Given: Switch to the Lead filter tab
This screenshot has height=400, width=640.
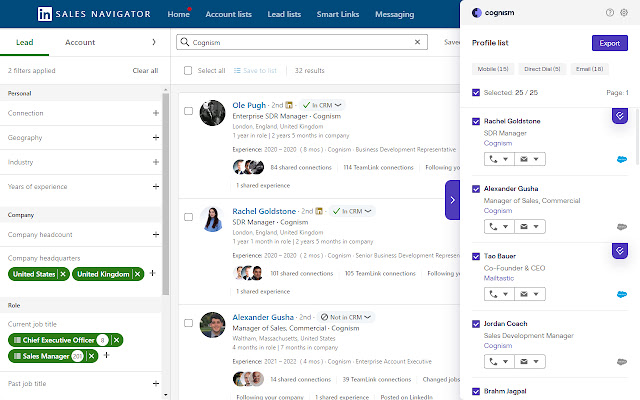Looking at the screenshot, I should tap(24, 42).
